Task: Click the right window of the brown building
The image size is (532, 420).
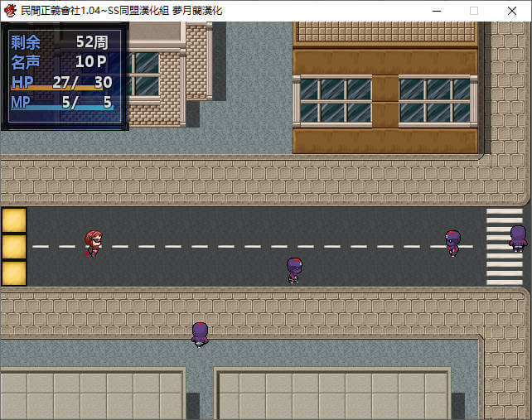Action: point(434,100)
